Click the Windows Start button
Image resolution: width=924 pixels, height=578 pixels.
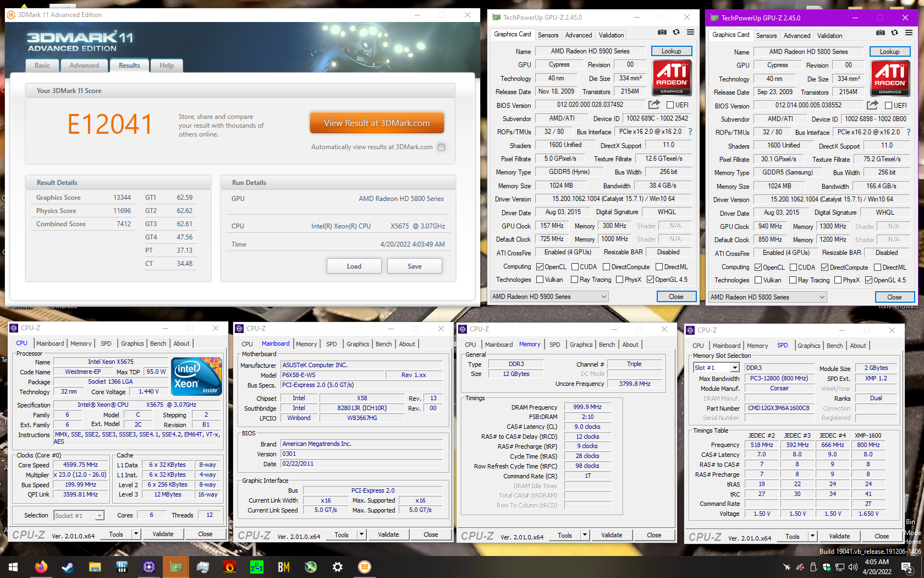tap(13, 567)
